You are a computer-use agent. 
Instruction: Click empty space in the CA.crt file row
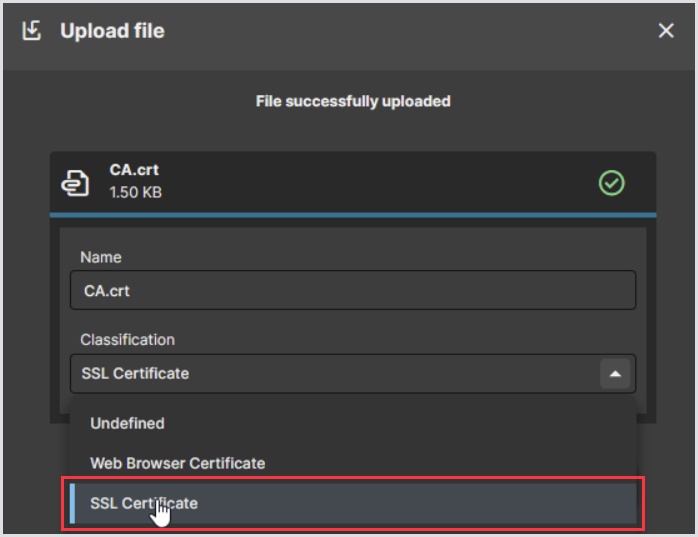tap(380, 183)
